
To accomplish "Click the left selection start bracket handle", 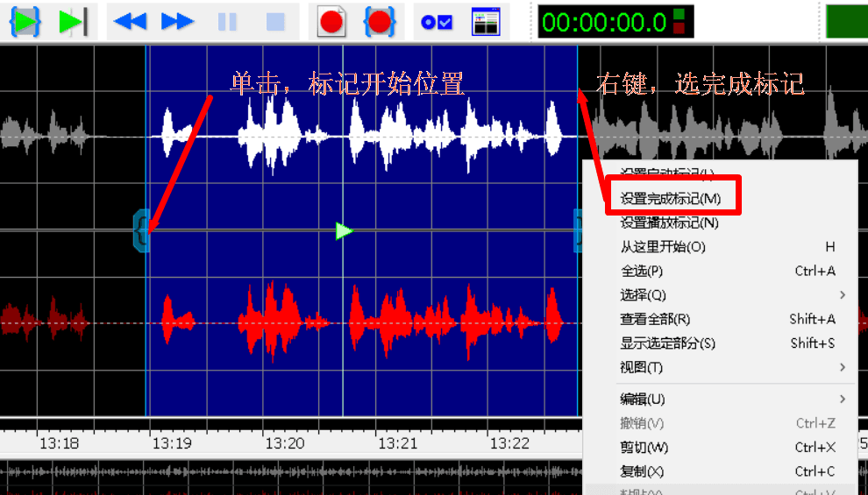I will (x=142, y=230).
